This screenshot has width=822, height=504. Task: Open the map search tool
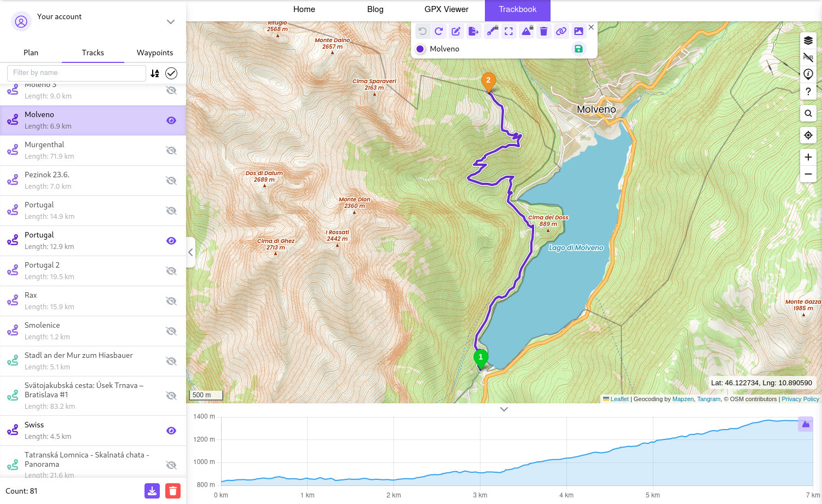[x=808, y=113]
